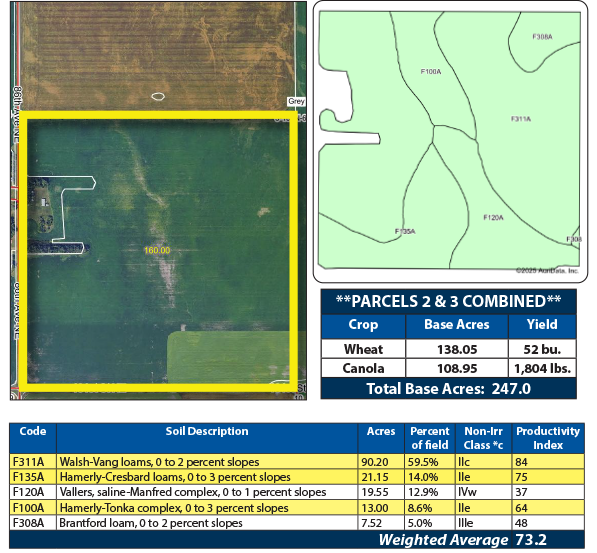Viewport: 597px width, 553px height.
Task: Select the F100A label on soil map
Action: click(431, 72)
